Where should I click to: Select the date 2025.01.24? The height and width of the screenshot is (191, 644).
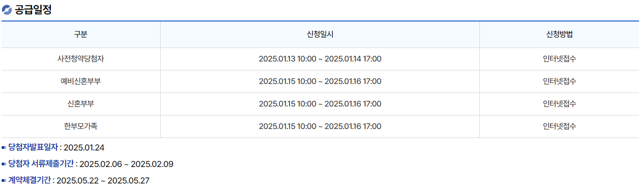tap(84, 147)
